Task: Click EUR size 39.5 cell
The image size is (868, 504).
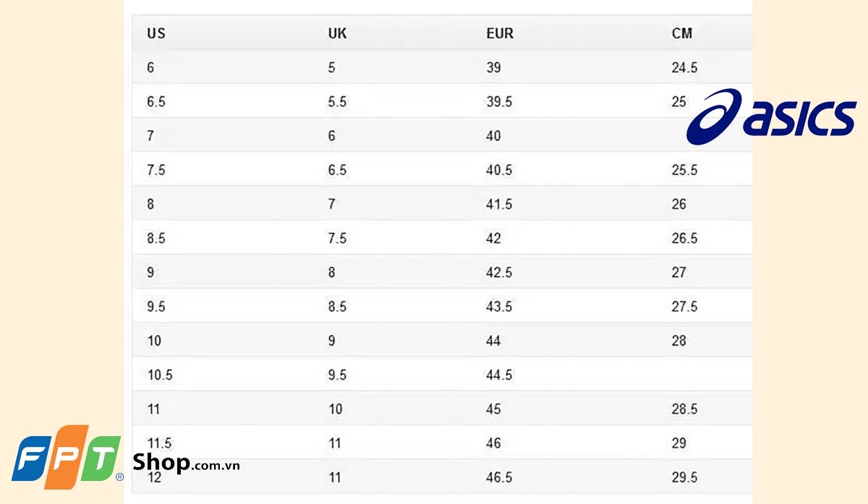Action: pos(499,102)
